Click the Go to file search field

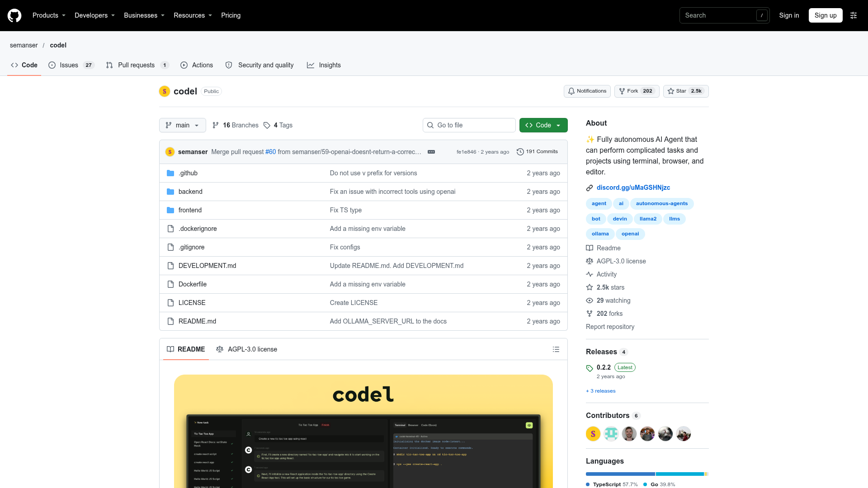pos(469,125)
